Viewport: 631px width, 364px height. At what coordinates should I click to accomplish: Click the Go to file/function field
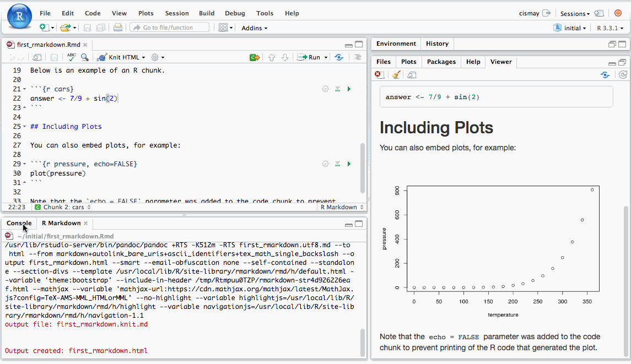point(169,28)
